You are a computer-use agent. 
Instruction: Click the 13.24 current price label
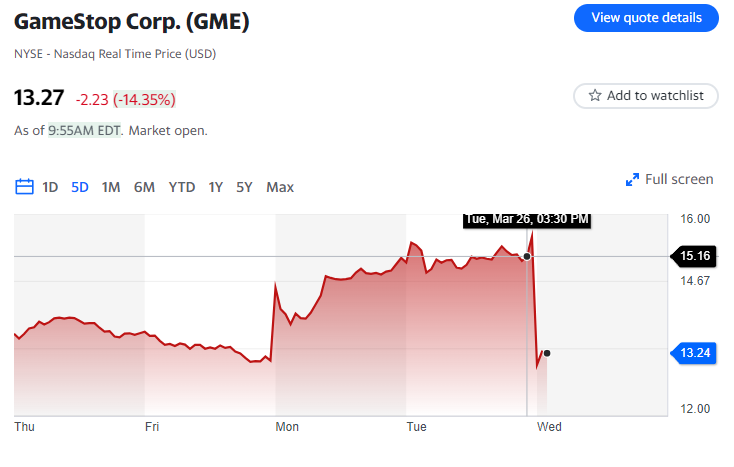point(695,352)
